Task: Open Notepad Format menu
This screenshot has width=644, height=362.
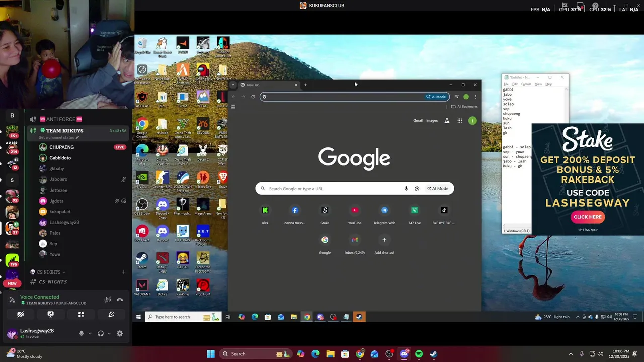Action: click(526, 84)
